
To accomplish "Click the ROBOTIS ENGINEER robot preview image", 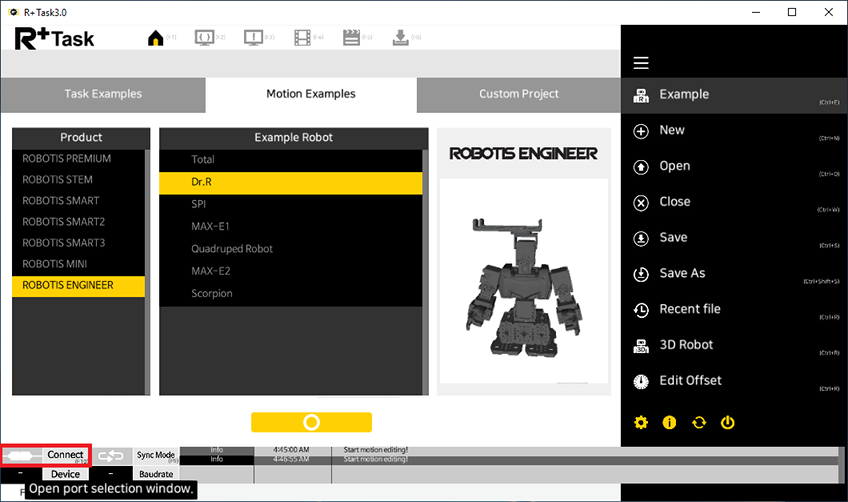I will click(523, 280).
